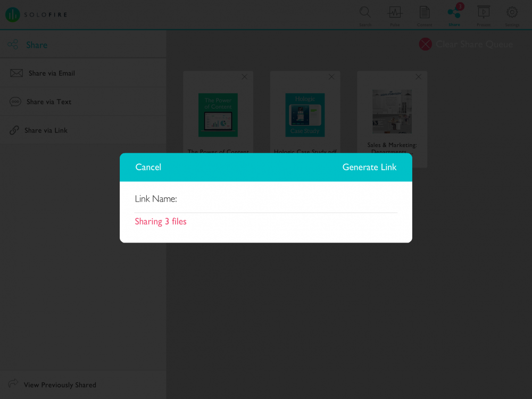Open Search from the top toolbar
This screenshot has height=399, width=532.
[365, 16]
